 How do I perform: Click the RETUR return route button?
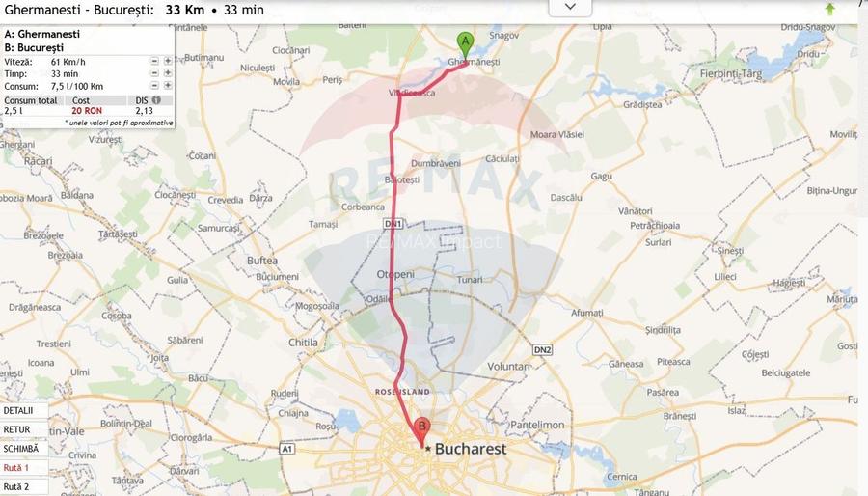(17, 429)
